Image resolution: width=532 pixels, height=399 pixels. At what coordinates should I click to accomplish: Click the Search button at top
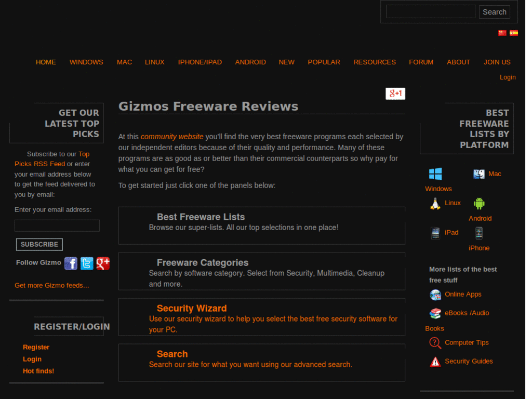(495, 12)
